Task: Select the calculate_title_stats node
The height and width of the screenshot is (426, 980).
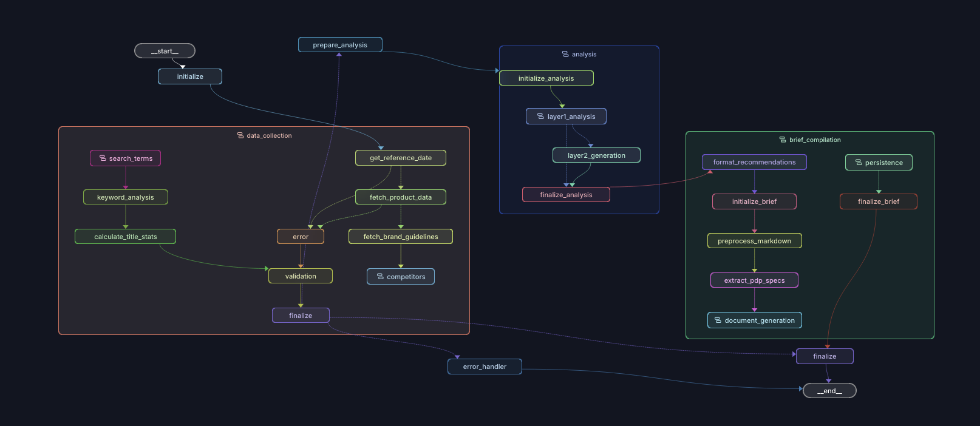Action: pyautogui.click(x=126, y=237)
